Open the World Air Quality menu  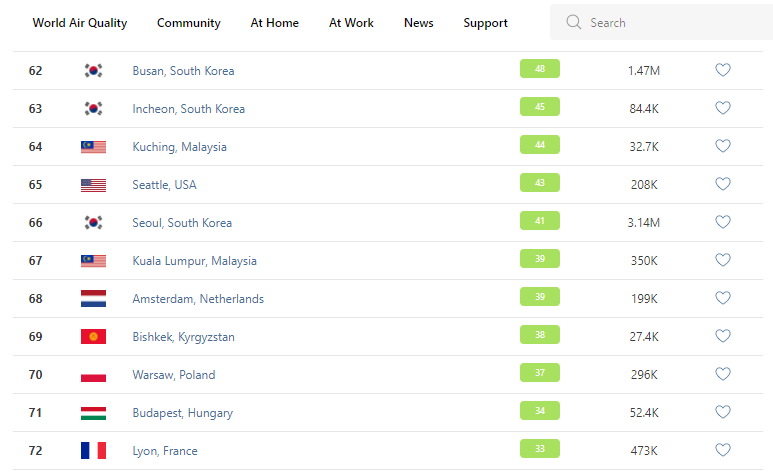click(x=80, y=23)
